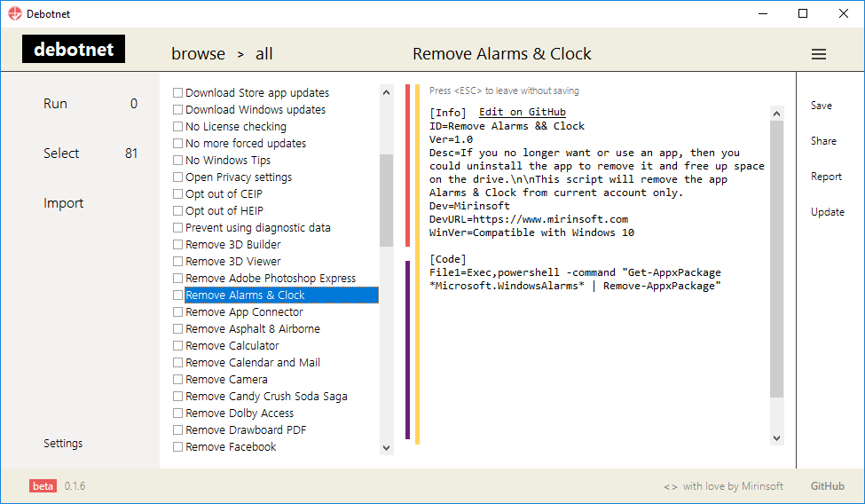Check the Remove Calculator checkbox

pyautogui.click(x=177, y=345)
